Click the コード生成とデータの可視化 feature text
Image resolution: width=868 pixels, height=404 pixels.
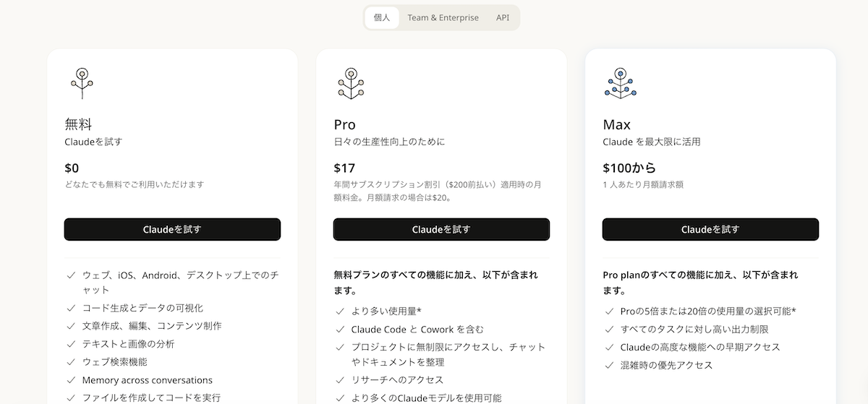(142, 308)
